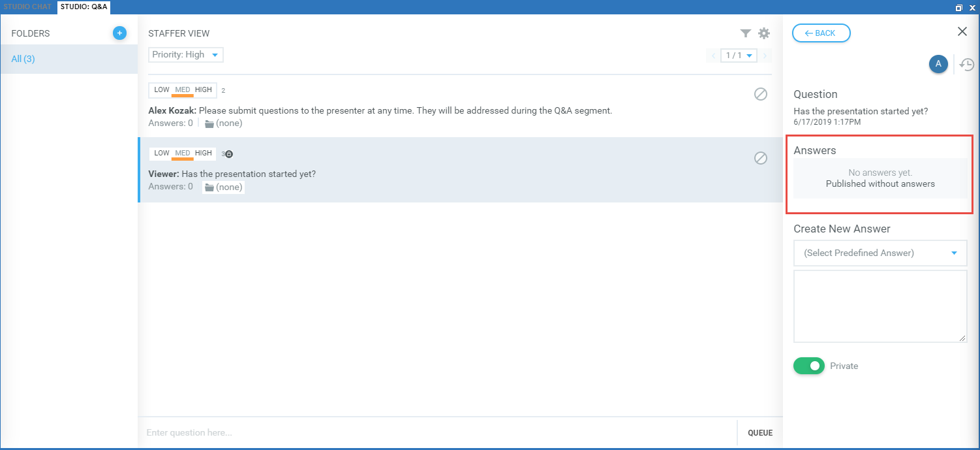The image size is (980, 450).
Task: Go to previous page arrow
Action: [713, 56]
